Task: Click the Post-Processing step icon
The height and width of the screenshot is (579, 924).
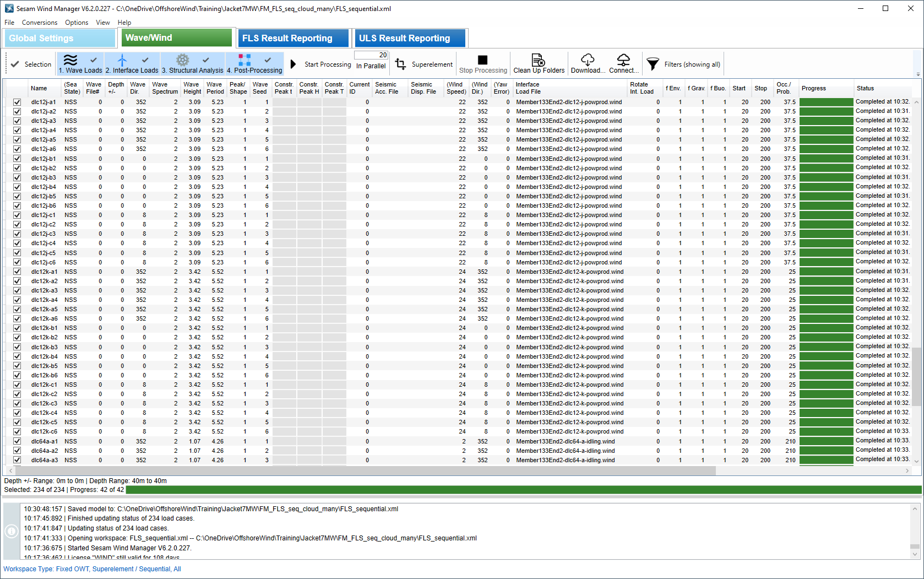Action: point(244,60)
